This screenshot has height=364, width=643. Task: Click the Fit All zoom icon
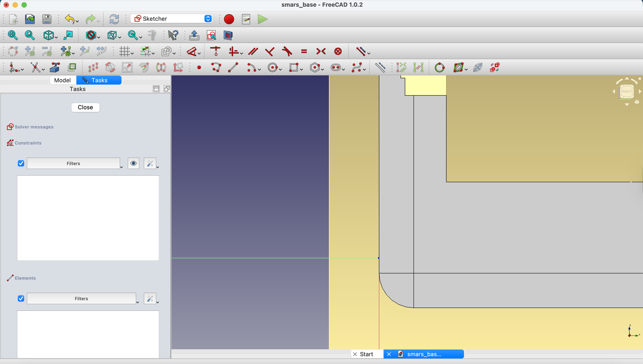point(12,35)
